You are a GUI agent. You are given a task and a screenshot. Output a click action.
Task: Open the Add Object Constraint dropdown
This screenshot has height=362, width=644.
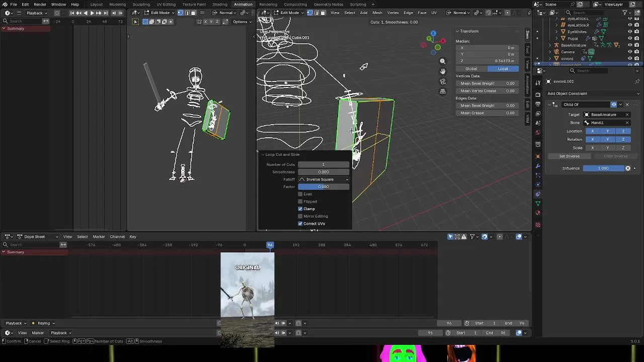[x=593, y=94]
